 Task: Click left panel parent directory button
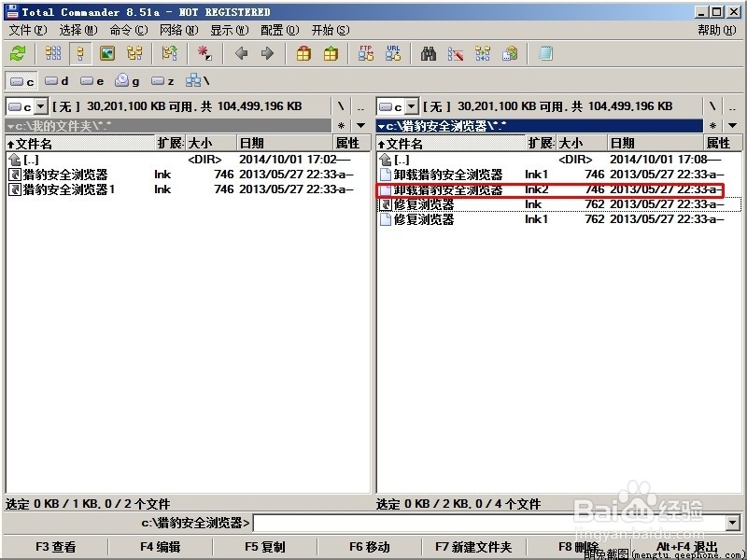click(361, 106)
